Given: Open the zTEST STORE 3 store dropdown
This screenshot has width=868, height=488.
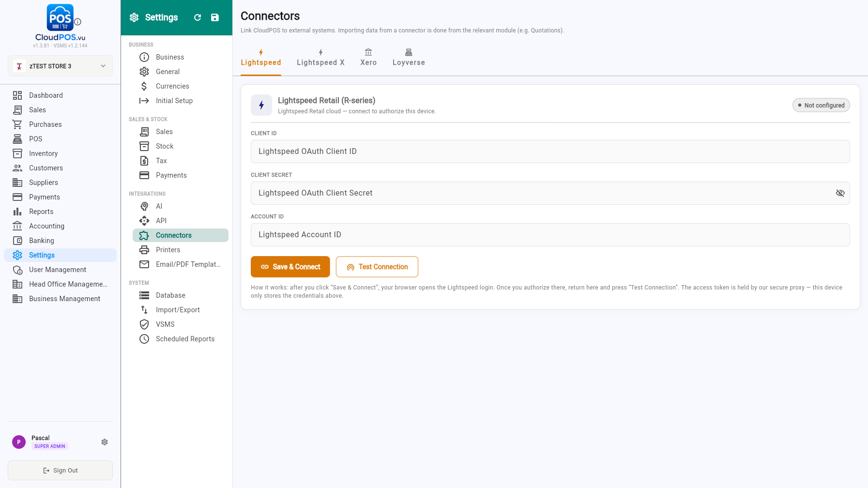Looking at the screenshot, I should (x=60, y=66).
